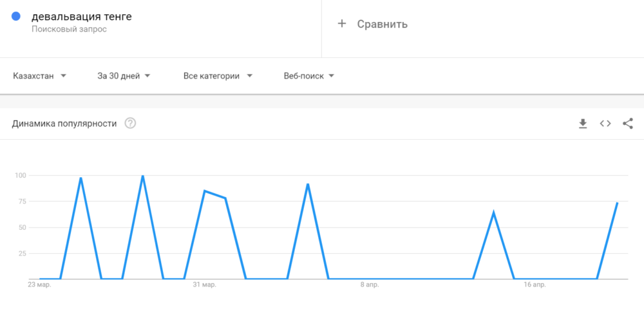Select the 100 peak on the chart
Screen dimensions: 644x320
click(142, 176)
